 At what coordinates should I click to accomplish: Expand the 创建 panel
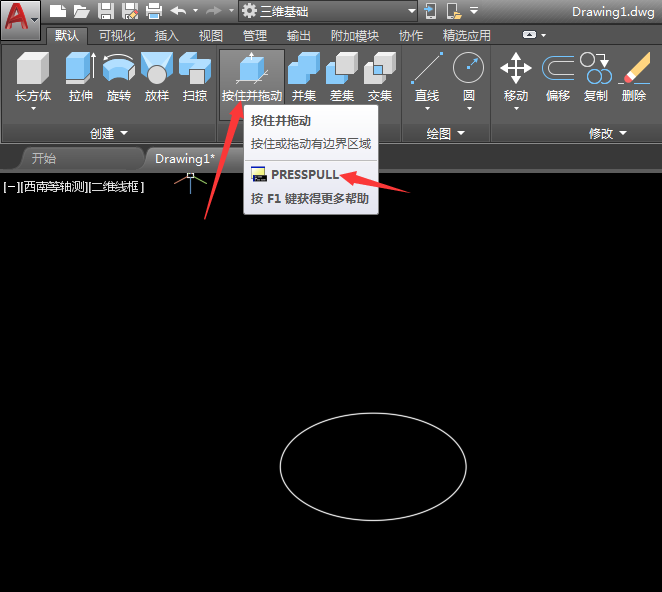click(109, 133)
